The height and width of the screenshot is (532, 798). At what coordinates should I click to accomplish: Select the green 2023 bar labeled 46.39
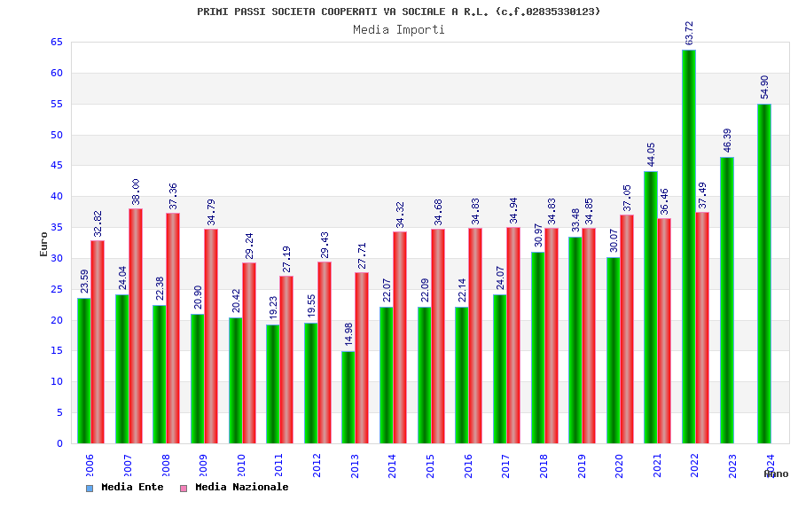727,301
